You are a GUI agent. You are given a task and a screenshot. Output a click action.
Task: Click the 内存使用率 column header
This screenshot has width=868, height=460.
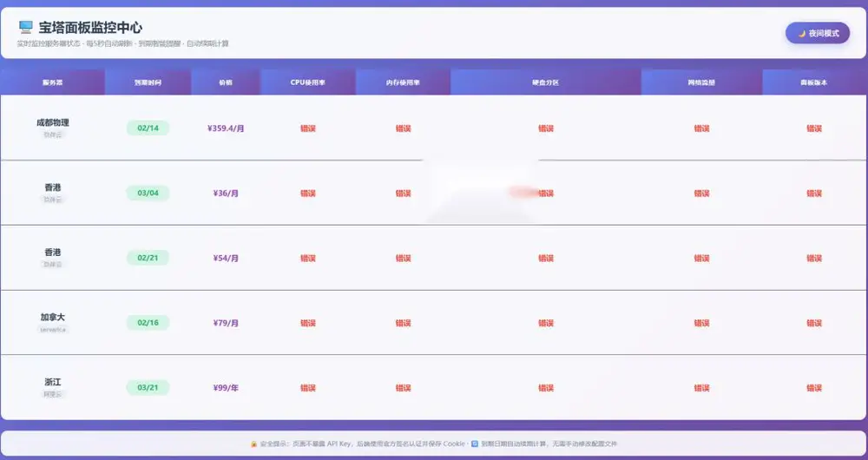(403, 82)
